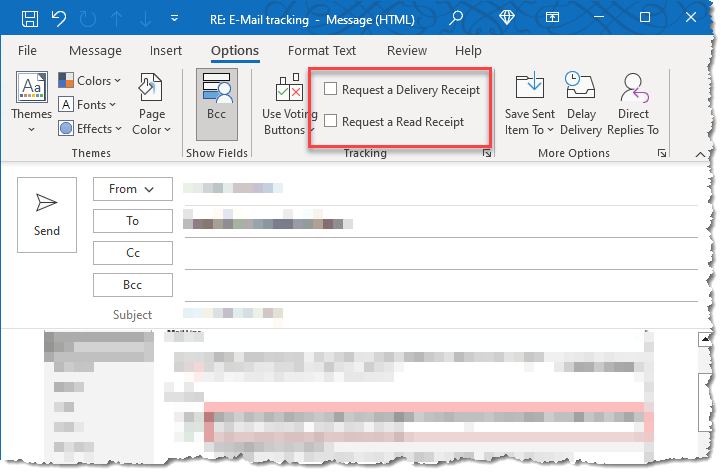
Task: Switch to the Message tab
Action: 95,50
